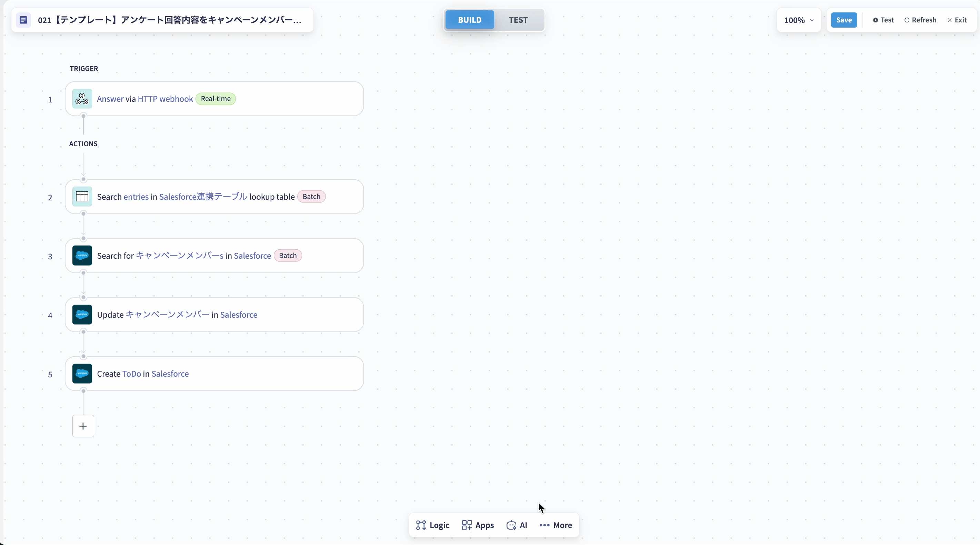Click the キャンペーンメンバー link in the Update step
The image size is (980, 545).
(167, 315)
